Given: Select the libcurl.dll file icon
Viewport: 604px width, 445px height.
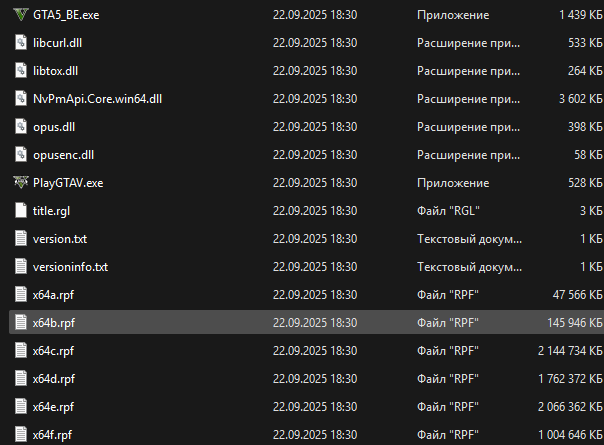Looking at the screenshot, I should 22,44.
